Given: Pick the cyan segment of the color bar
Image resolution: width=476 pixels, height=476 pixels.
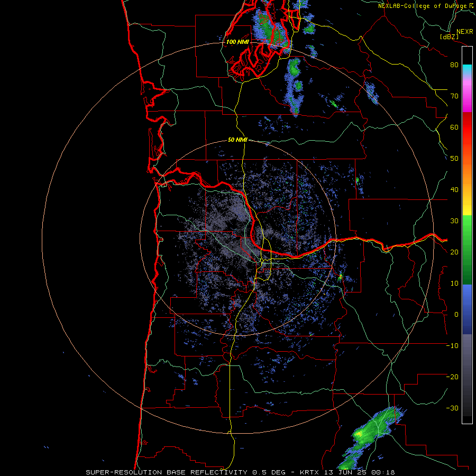Looking at the screenshot, I should (467, 68).
